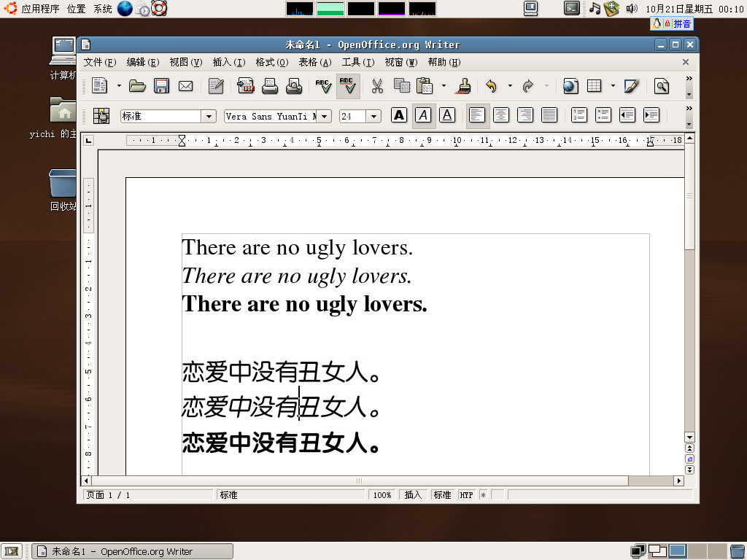The image size is (747, 560).
Task: Show hidden formatting toolbar buttons (double chevron)
Action: [689, 109]
